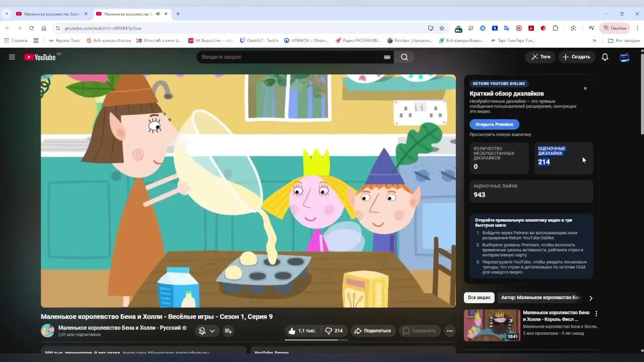The width and height of the screenshot is (644, 362).
Task: Open the Adobe Acrobat extension icon
Action: (531, 28)
